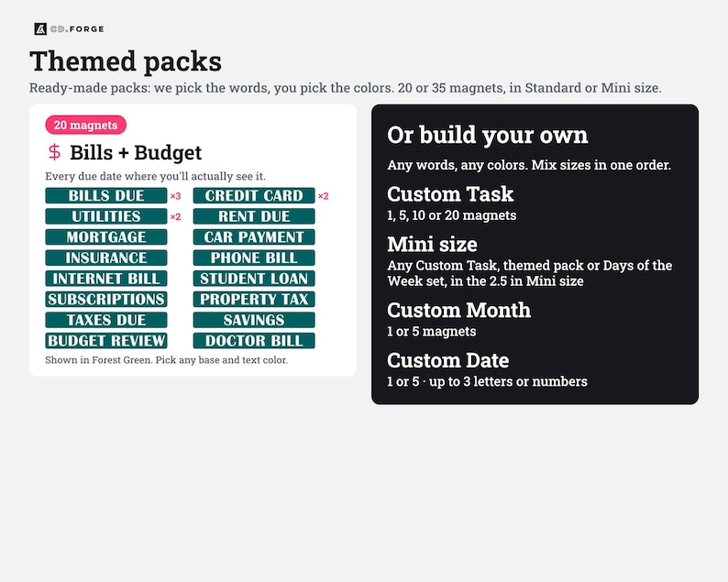Viewport: 728px width, 582px height.
Task: Click the '1, 5, 10 or 20 magnets' text
Action: (452, 215)
